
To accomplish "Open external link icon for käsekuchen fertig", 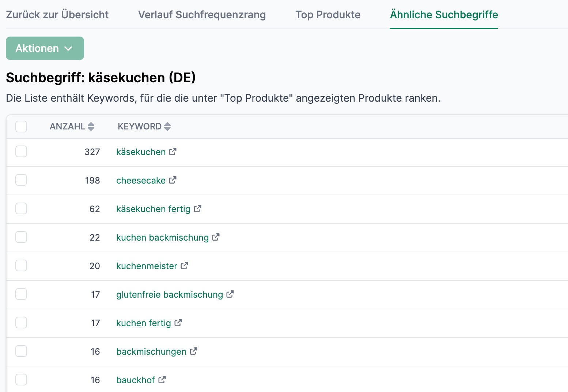I will (x=198, y=208).
